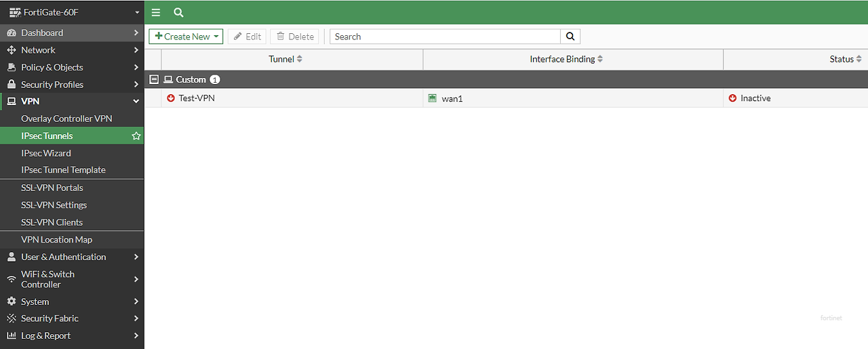Expand the Policy & Objects chevron

[x=136, y=67]
